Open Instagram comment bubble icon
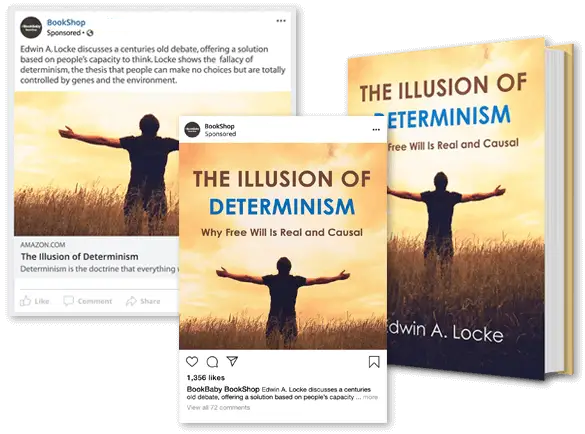 pyautogui.click(x=212, y=361)
